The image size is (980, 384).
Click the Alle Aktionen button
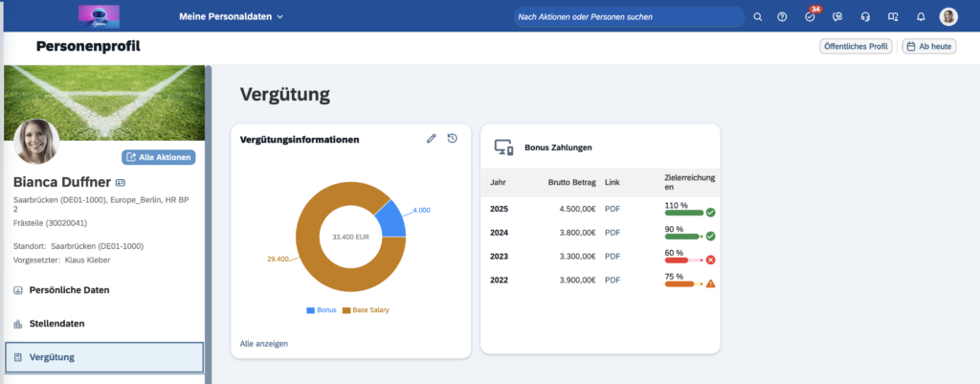click(160, 157)
